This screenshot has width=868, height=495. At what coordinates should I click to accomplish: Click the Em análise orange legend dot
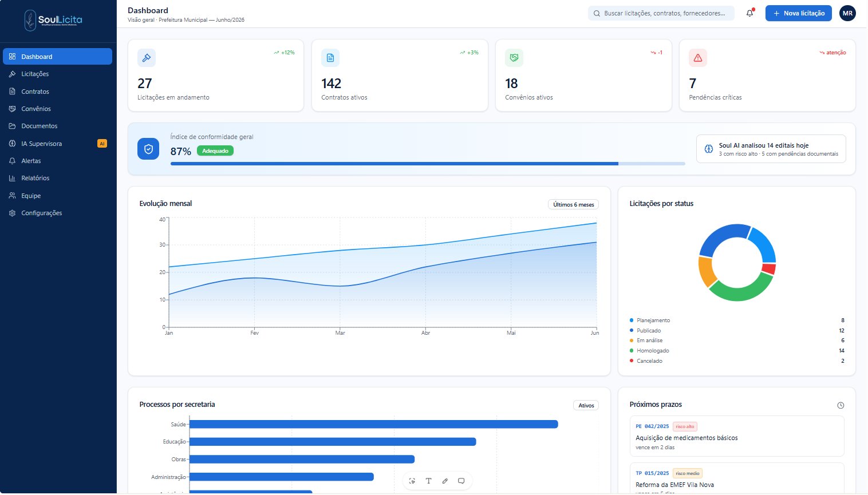coord(632,340)
